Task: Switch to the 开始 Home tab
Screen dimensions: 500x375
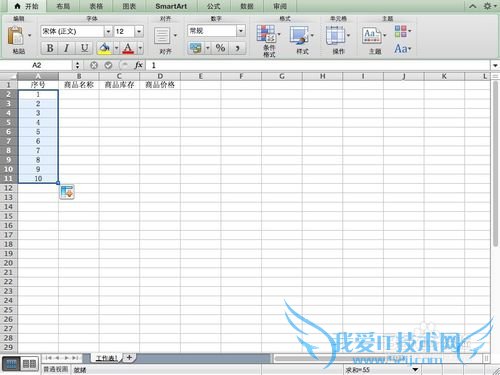Action: pos(27,6)
